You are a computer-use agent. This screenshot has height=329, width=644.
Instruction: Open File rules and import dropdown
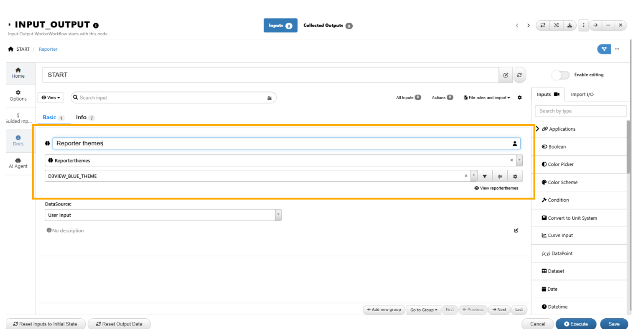(487, 98)
